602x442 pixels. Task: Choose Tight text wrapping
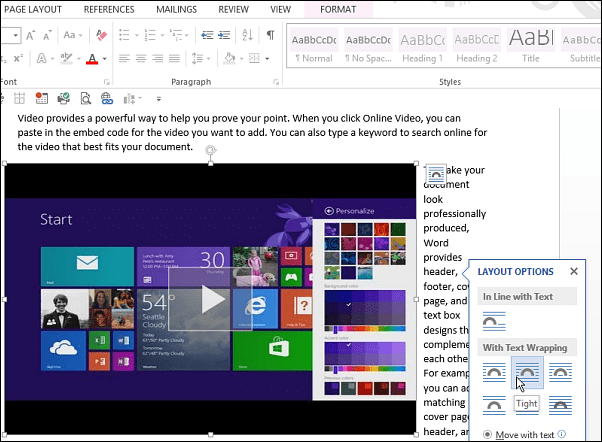[x=527, y=372]
